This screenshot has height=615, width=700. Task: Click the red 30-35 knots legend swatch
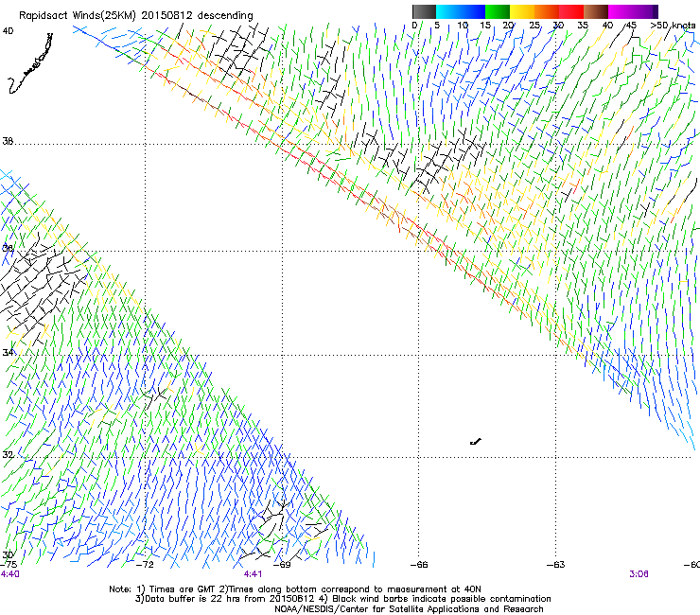[x=571, y=11]
